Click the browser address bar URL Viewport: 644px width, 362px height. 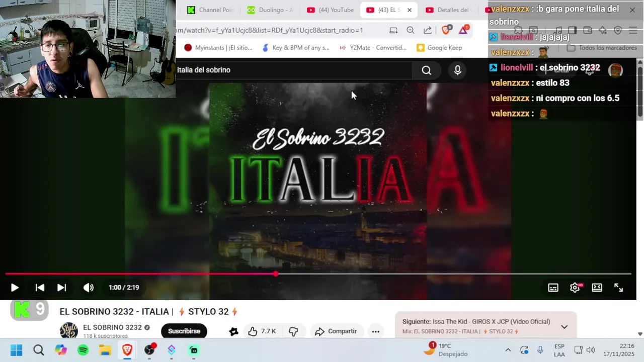(269, 30)
